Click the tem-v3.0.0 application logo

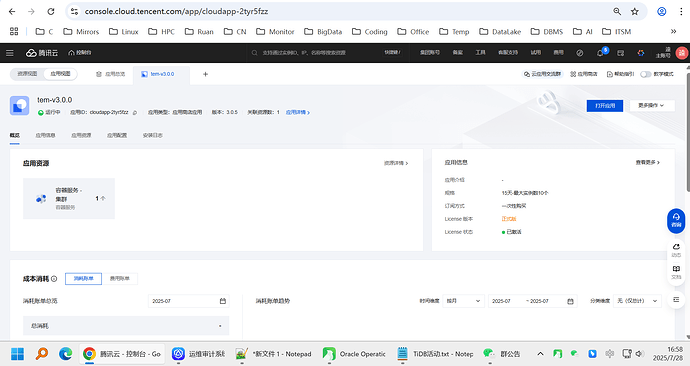point(19,106)
